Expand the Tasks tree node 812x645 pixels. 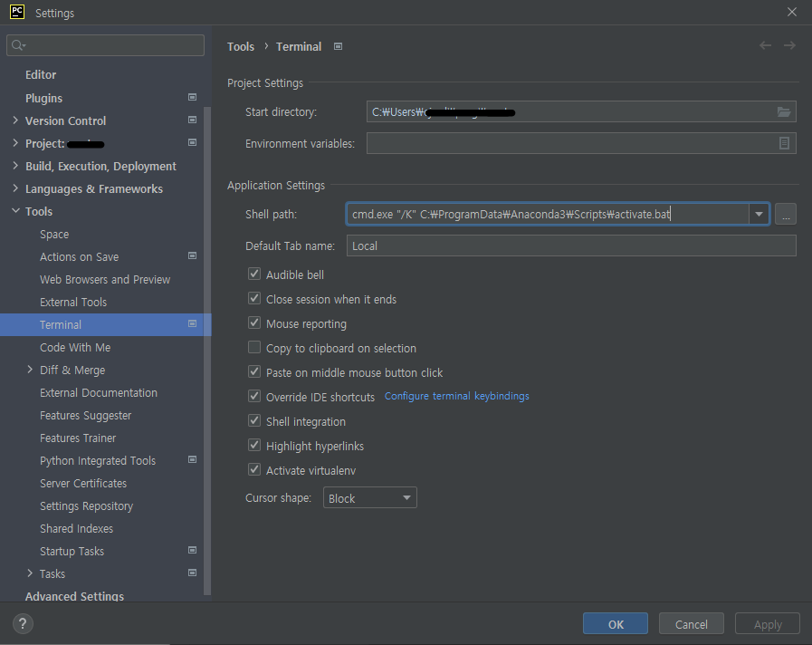(x=30, y=573)
